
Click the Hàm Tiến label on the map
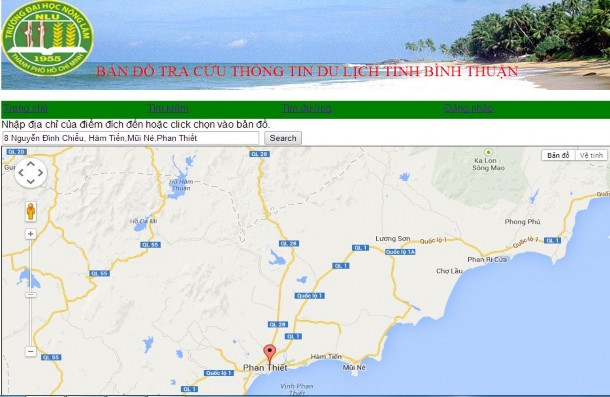coord(326,357)
